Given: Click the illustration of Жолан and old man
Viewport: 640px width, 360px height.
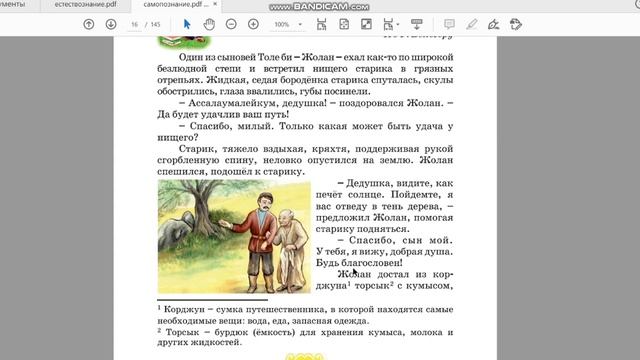Looking at the screenshot, I should point(234,236).
